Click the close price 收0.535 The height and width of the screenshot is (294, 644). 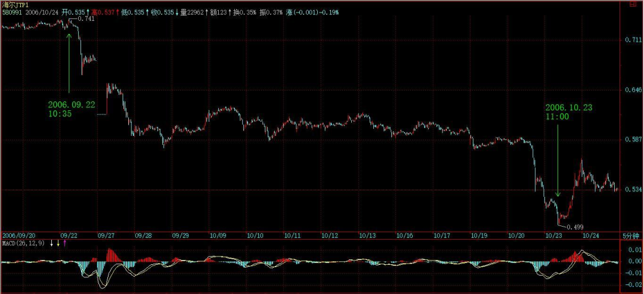[x=162, y=13]
